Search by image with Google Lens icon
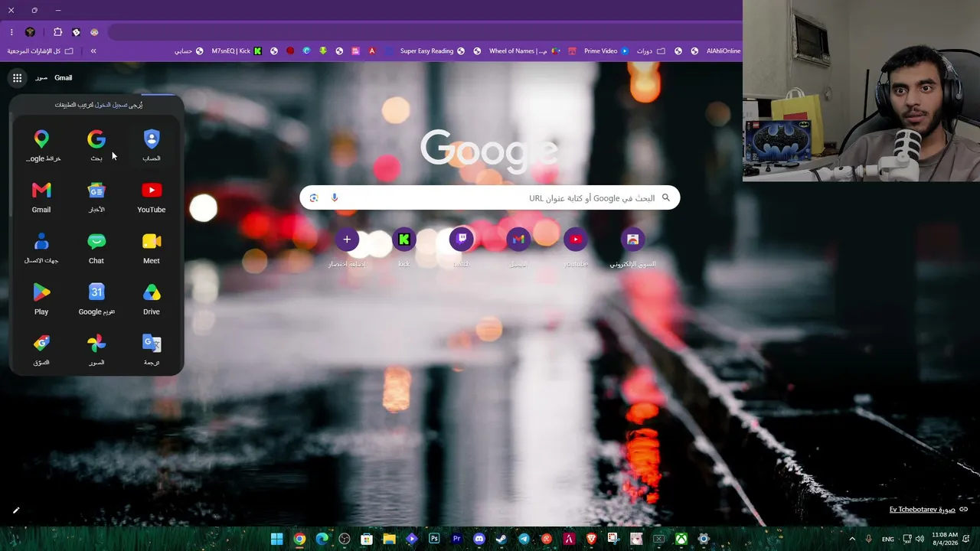 pyautogui.click(x=314, y=197)
